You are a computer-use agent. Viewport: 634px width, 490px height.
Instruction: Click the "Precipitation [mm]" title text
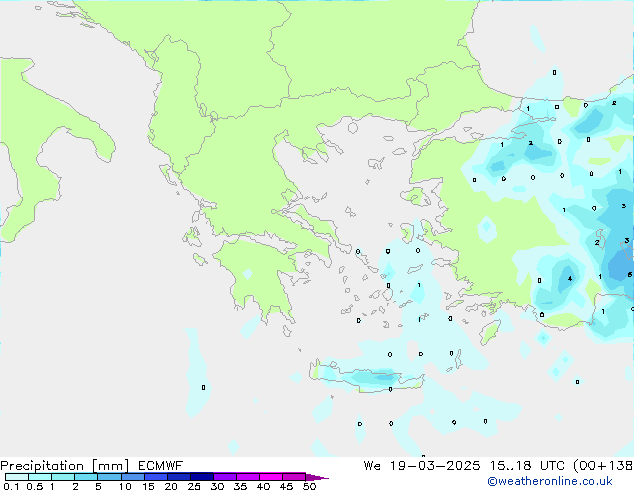65,465
